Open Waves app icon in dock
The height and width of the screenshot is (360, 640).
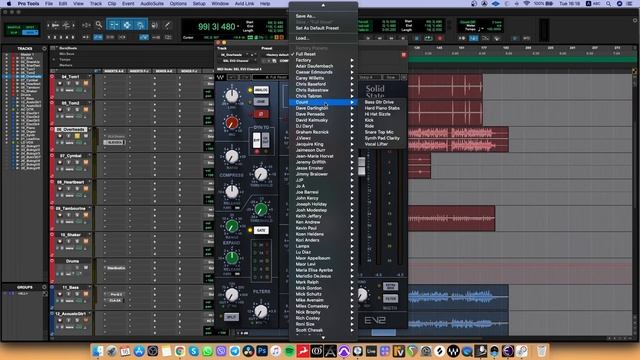[453, 351]
